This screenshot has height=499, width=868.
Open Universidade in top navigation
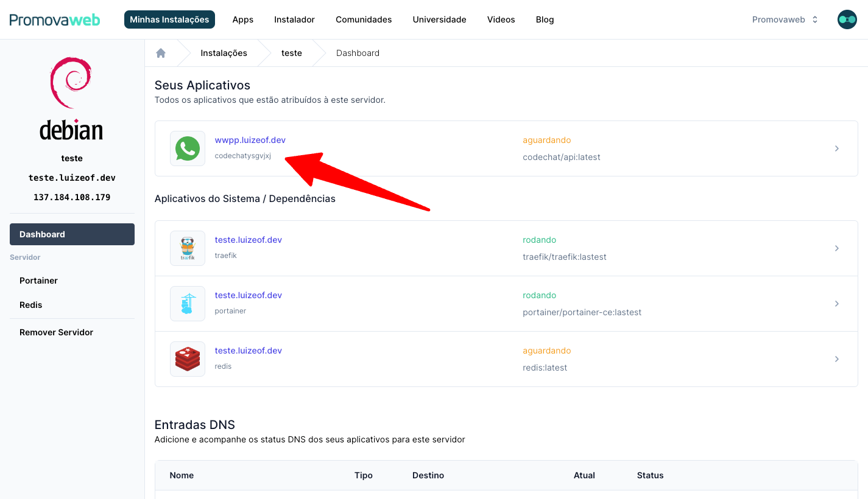tap(439, 19)
